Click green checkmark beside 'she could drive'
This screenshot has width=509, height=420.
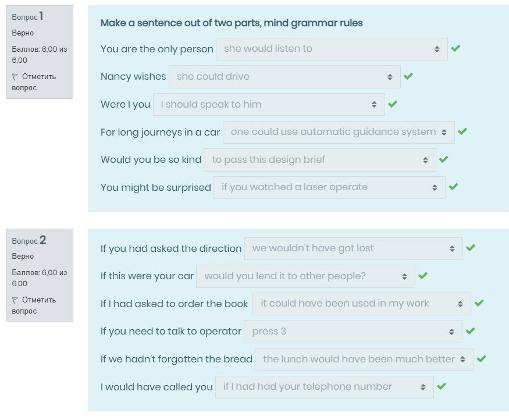(408, 76)
